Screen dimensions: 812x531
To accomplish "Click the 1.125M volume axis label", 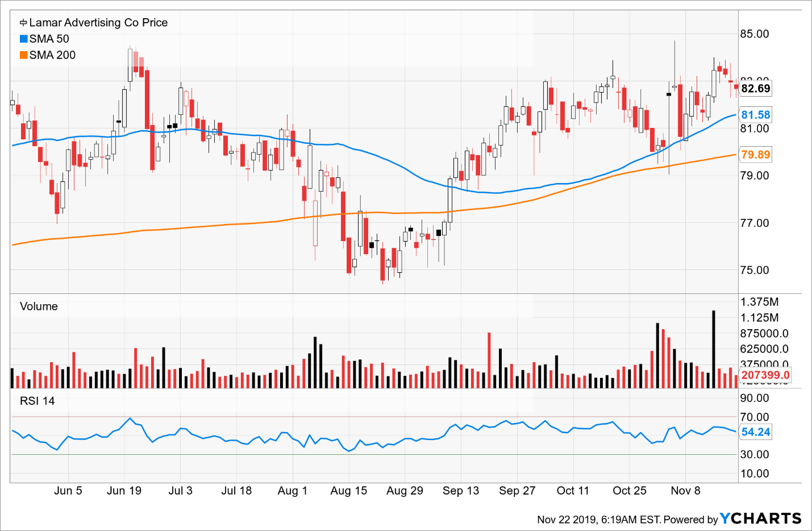I will (759, 318).
